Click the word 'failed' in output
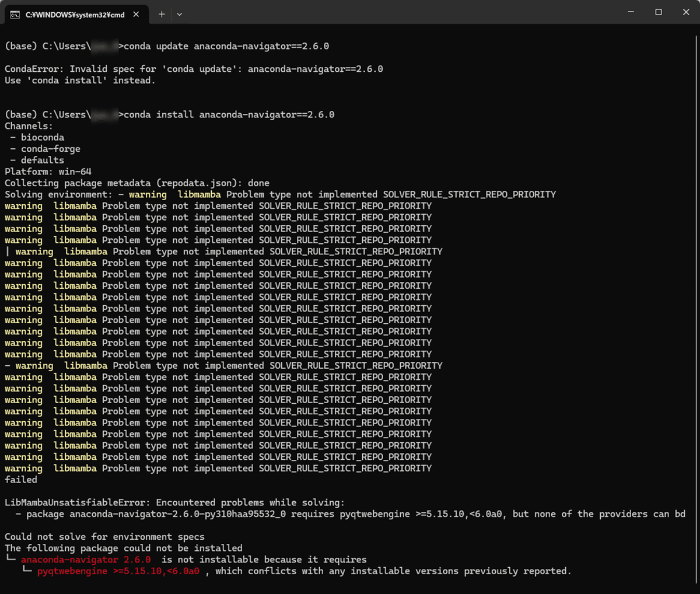Screen dimensions: 700x594 point(21,480)
